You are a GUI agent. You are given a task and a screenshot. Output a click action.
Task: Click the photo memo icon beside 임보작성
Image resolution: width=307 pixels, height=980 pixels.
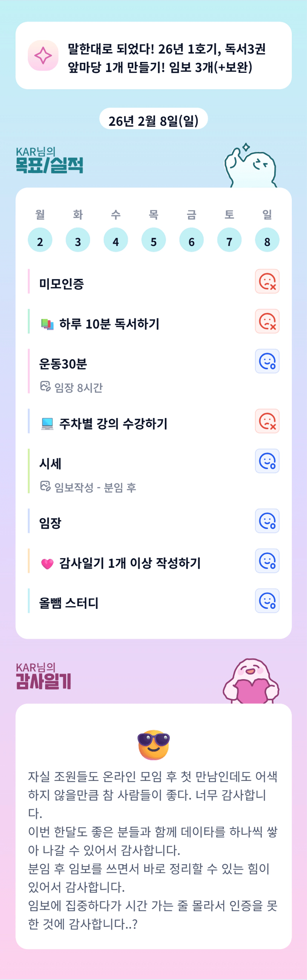click(45, 486)
